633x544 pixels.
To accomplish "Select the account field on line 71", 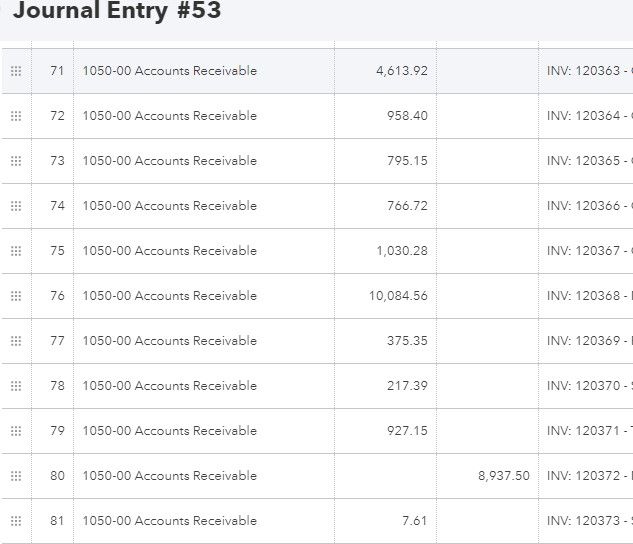I will (170, 71).
